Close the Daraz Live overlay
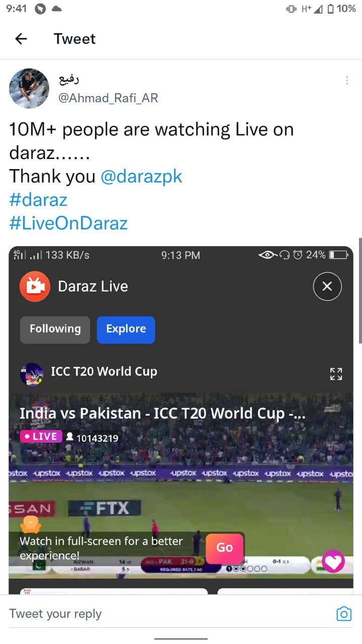This screenshot has height=644, width=362. point(327,286)
